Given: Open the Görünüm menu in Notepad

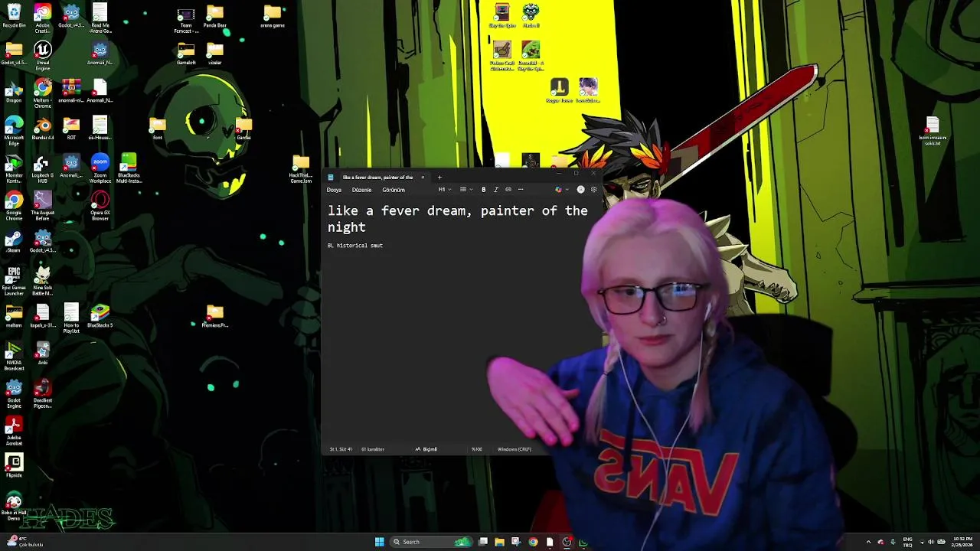Looking at the screenshot, I should [x=394, y=190].
